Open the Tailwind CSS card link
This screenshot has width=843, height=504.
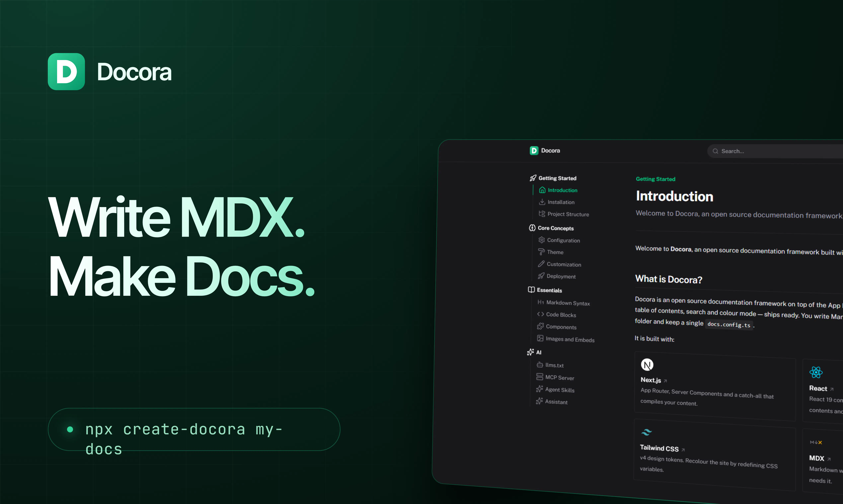pos(715,455)
